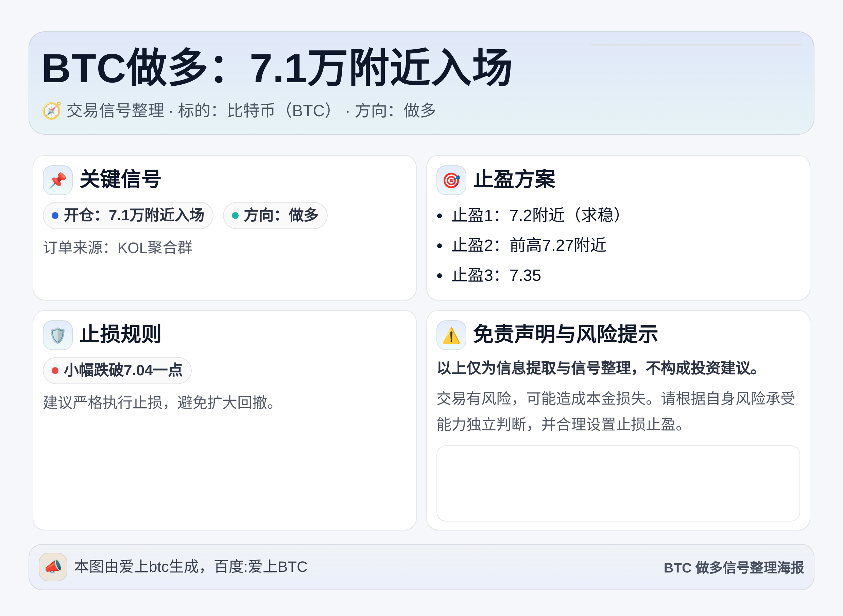
Task: Click footer label BTC 做多信号整理海报
Action: (x=734, y=567)
